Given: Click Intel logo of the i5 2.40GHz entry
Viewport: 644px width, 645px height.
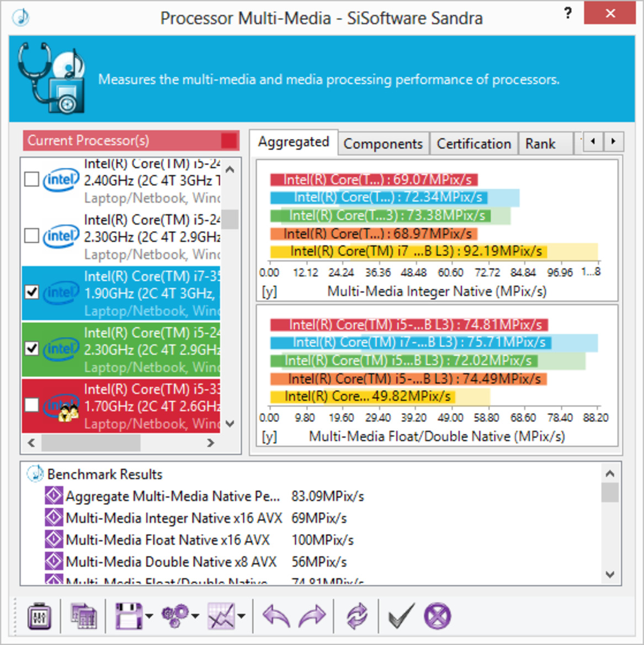Looking at the screenshot, I should pos(61,180).
